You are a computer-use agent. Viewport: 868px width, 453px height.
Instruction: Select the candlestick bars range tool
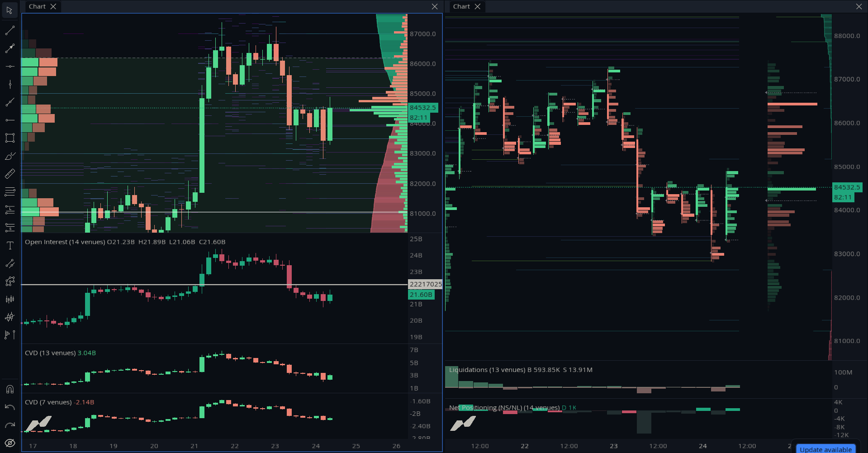click(9, 299)
